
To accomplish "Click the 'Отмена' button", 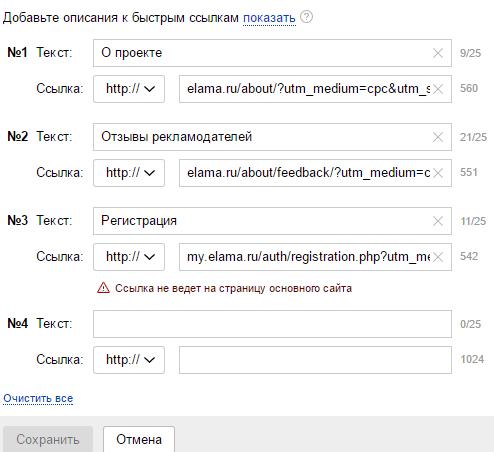I will pyautogui.click(x=139, y=439).
